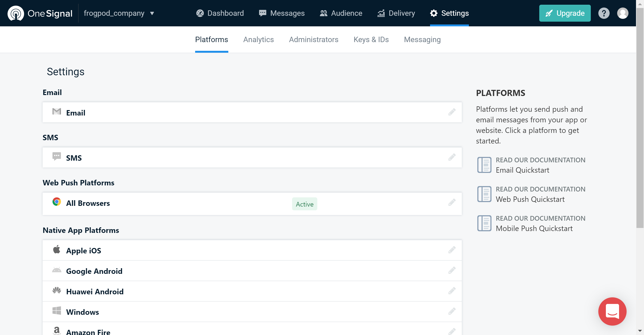Click the vertical page scrollbar
The width and height of the screenshot is (644, 335).
tap(640, 118)
